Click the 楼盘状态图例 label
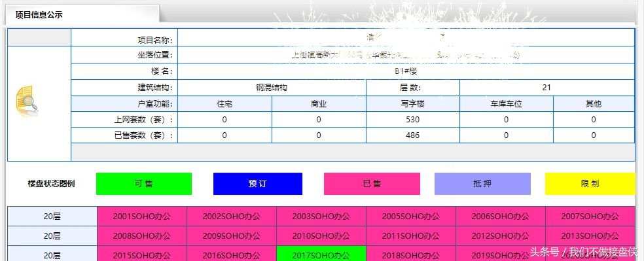Image resolution: width=644 pixels, height=261 pixels. pos(52,184)
